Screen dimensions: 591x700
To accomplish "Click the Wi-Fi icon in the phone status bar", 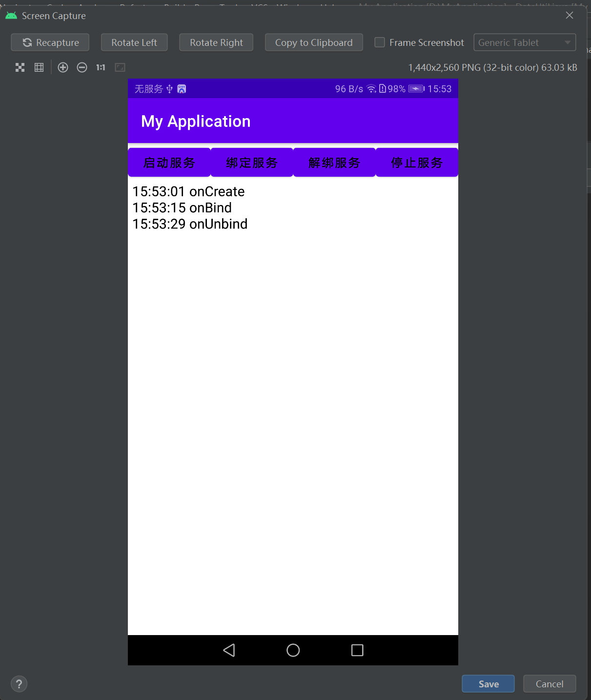I will point(371,88).
